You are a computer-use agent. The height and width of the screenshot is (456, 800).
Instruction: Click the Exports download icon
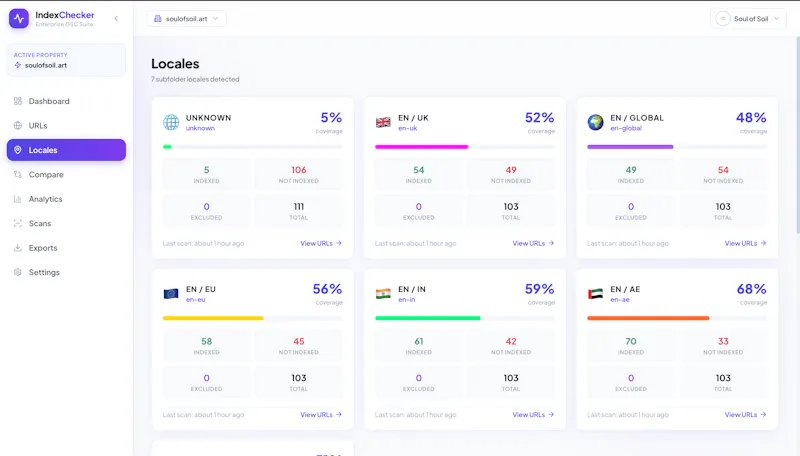point(18,248)
